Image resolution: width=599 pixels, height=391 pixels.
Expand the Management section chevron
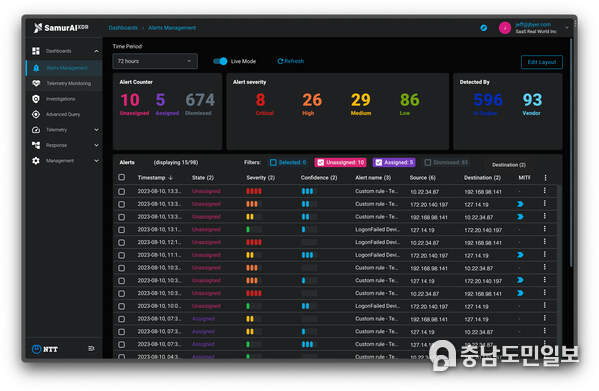(x=96, y=161)
